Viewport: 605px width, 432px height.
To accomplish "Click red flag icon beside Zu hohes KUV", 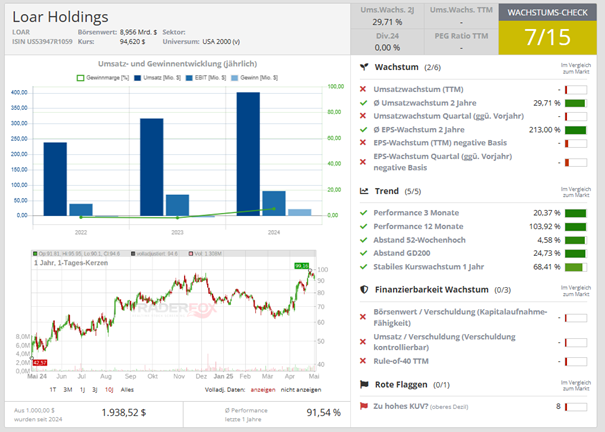I will (363, 406).
